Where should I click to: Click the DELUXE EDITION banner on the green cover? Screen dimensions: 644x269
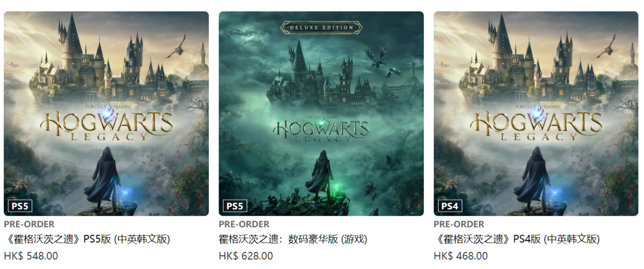tap(321, 28)
